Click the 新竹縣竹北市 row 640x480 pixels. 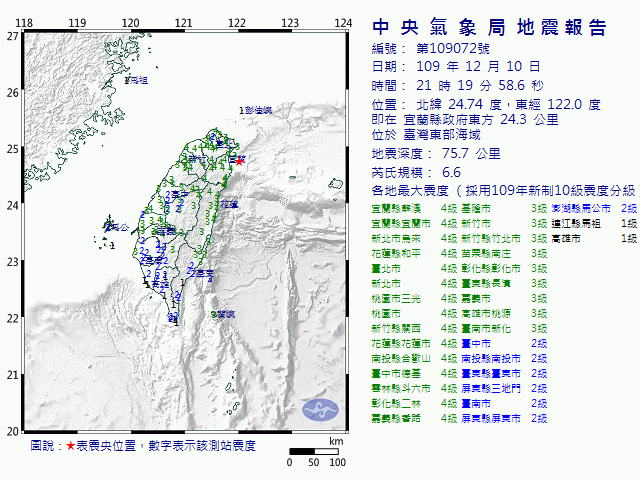(x=504, y=239)
